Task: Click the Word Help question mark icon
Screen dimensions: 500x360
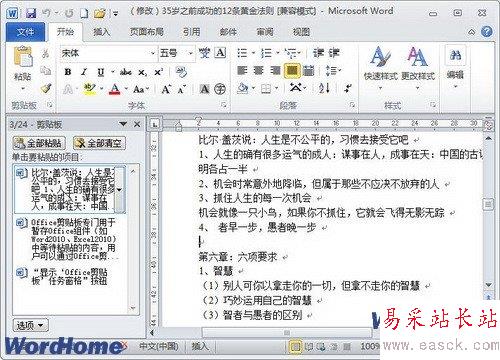Action: click(487, 32)
